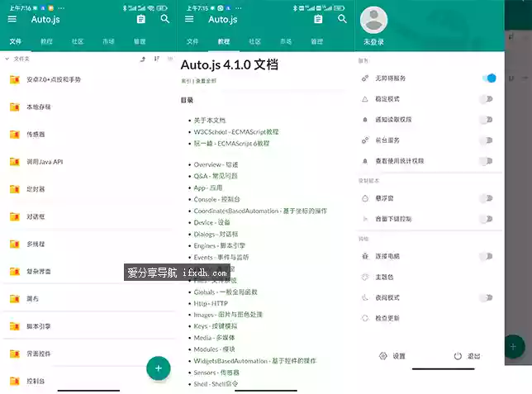Image resolution: width=532 pixels, height=394 pixels.
Task: Open the Keys - 按键模拟 link
Action: [216, 326]
